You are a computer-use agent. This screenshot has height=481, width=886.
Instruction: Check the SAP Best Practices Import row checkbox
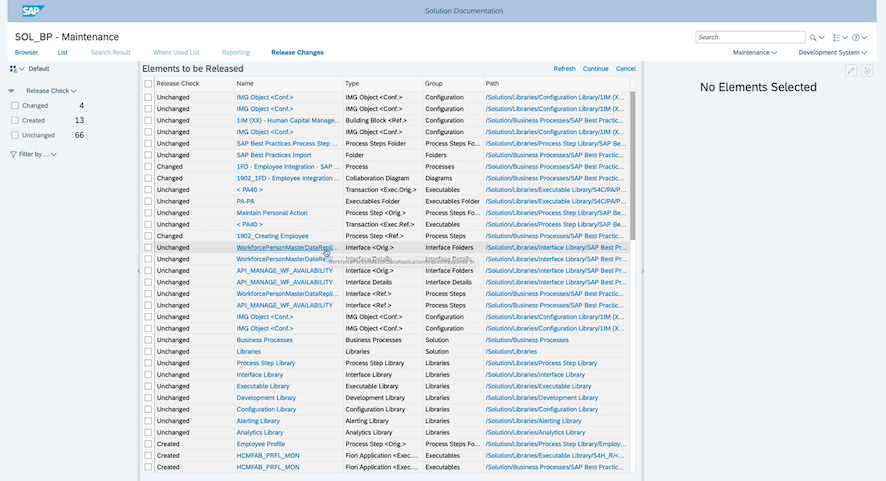coord(148,155)
